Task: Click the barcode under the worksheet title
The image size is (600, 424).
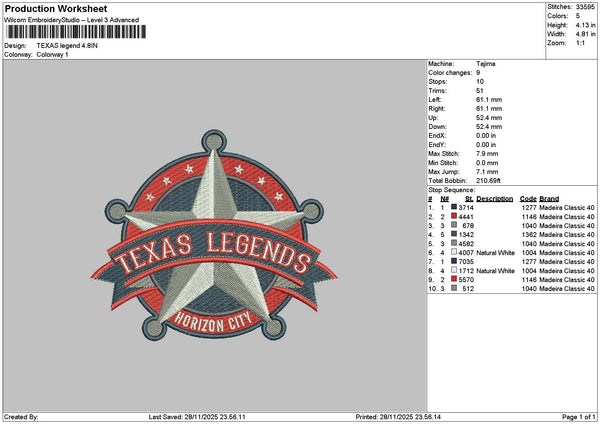Action: (x=77, y=32)
